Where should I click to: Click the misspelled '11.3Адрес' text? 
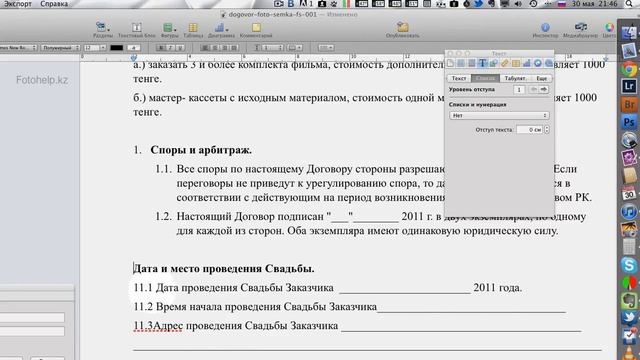click(158, 326)
